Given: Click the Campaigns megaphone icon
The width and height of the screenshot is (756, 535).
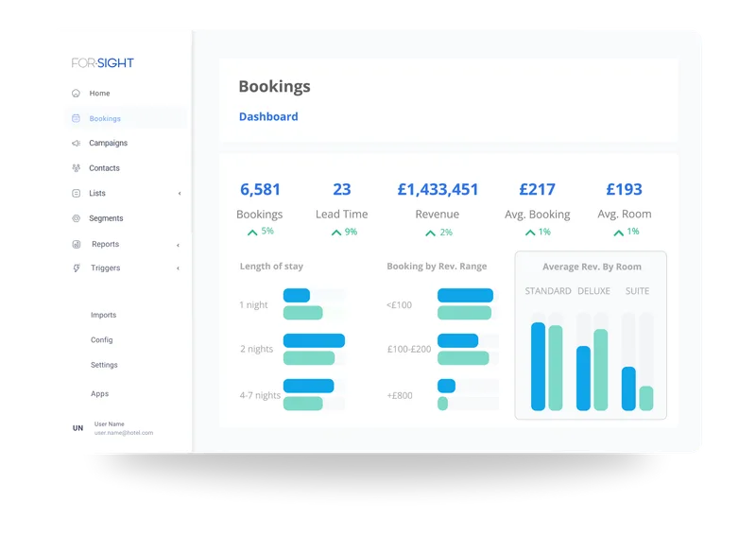Looking at the screenshot, I should tap(76, 144).
